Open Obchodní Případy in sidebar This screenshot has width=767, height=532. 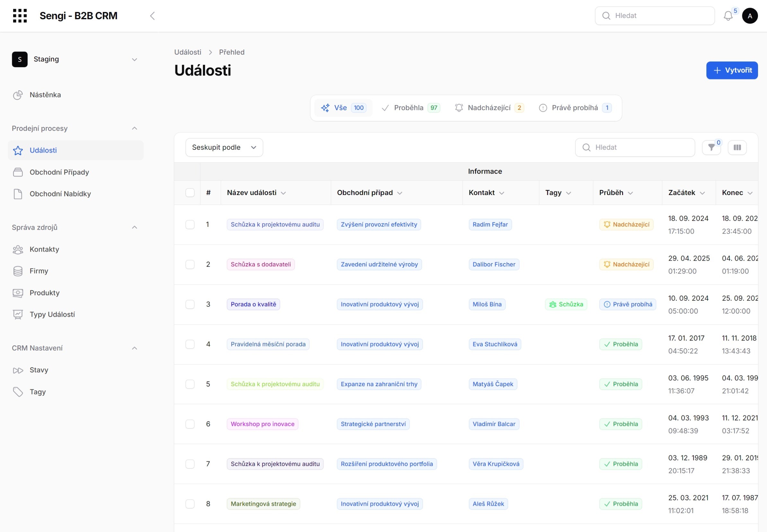coord(75,172)
